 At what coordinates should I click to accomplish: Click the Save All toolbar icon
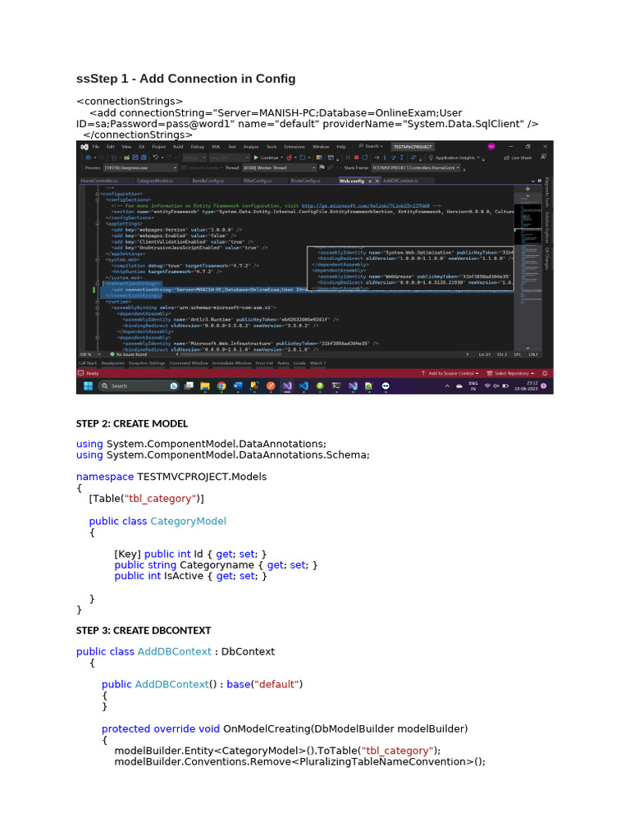pos(144,157)
